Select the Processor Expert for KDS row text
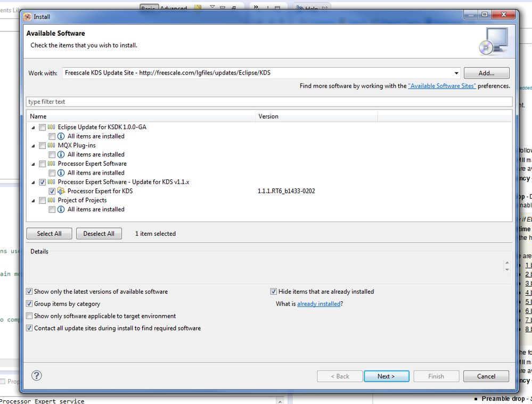 point(100,191)
